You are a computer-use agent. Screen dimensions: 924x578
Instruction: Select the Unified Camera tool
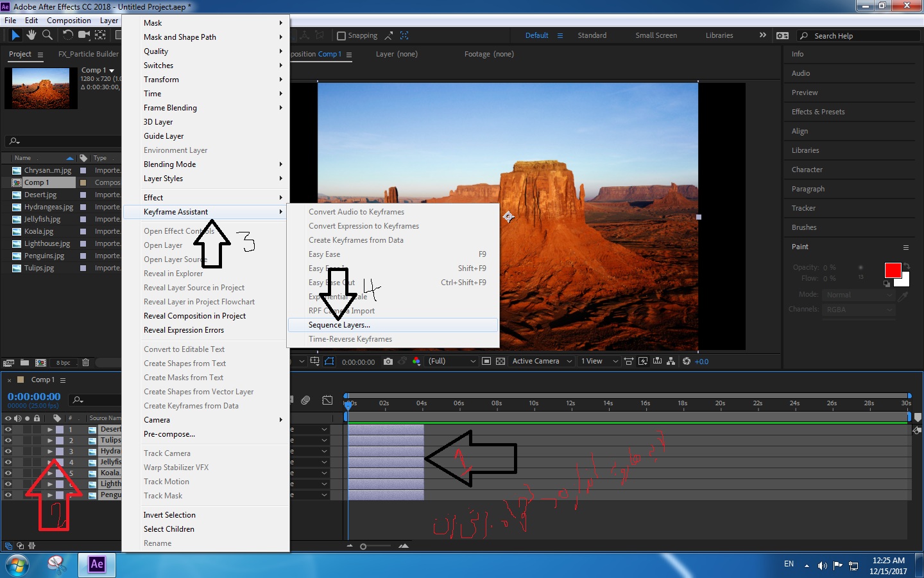pyautogui.click(x=84, y=35)
